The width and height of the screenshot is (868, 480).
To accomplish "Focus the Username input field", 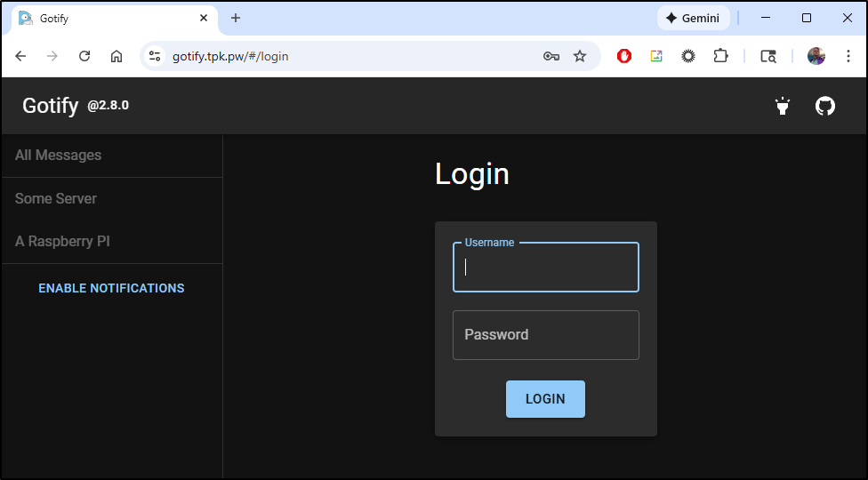I will pyautogui.click(x=545, y=268).
